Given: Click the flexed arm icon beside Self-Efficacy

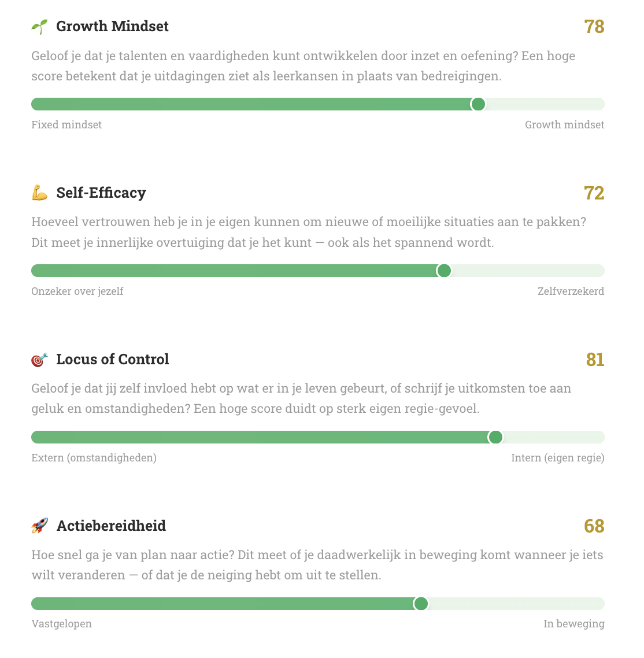Looking at the screenshot, I should 39,193.
